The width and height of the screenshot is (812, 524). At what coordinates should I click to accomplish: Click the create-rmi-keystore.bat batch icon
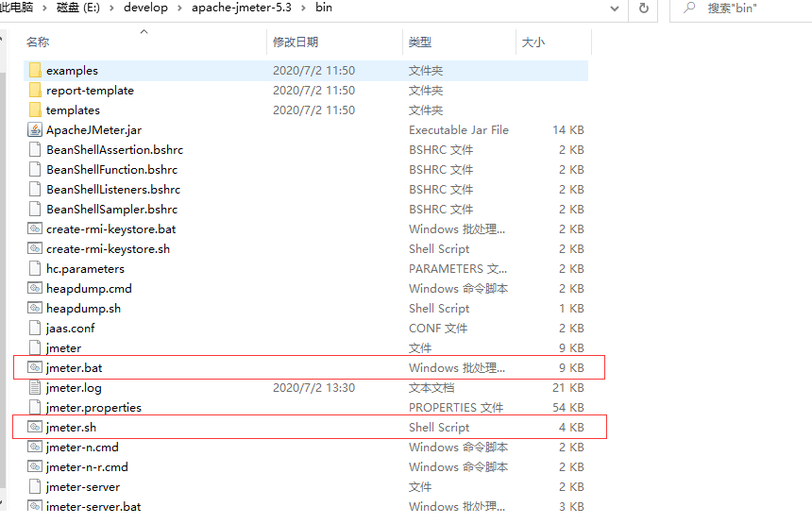pyautogui.click(x=35, y=228)
